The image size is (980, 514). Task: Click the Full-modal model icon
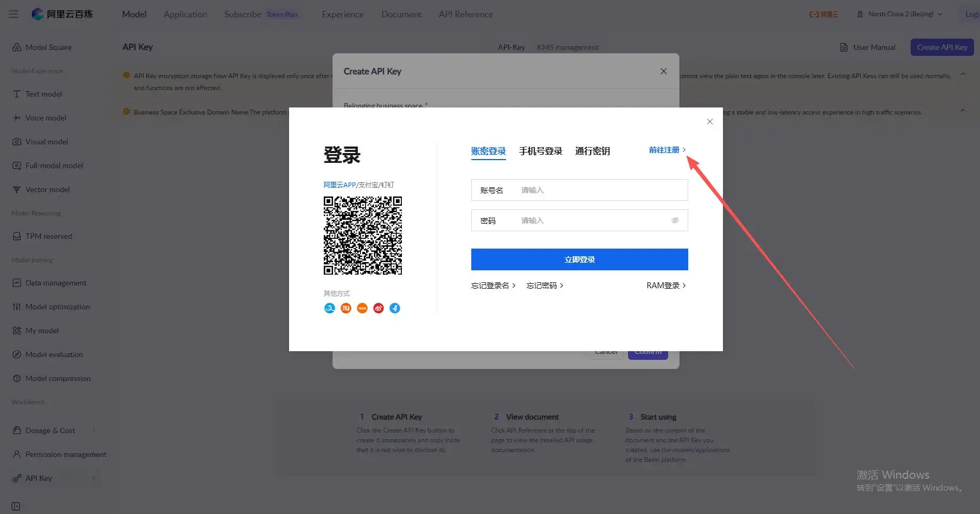[17, 166]
